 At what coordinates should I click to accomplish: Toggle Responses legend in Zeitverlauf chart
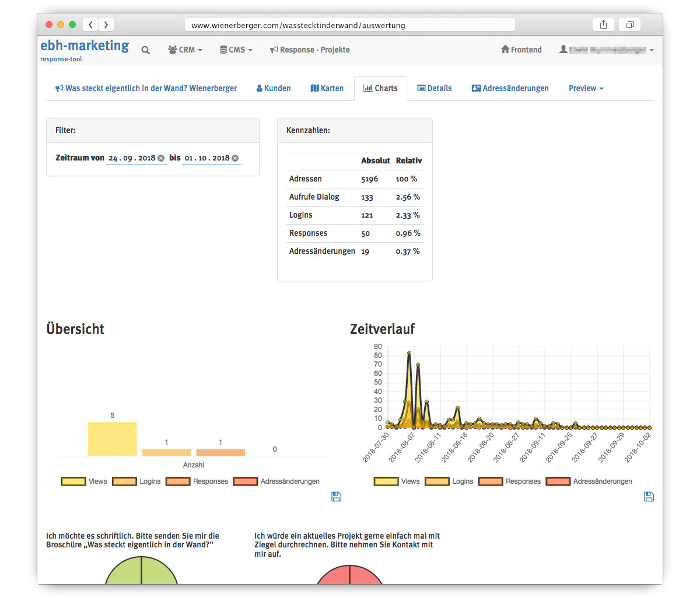(x=510, y=481)
